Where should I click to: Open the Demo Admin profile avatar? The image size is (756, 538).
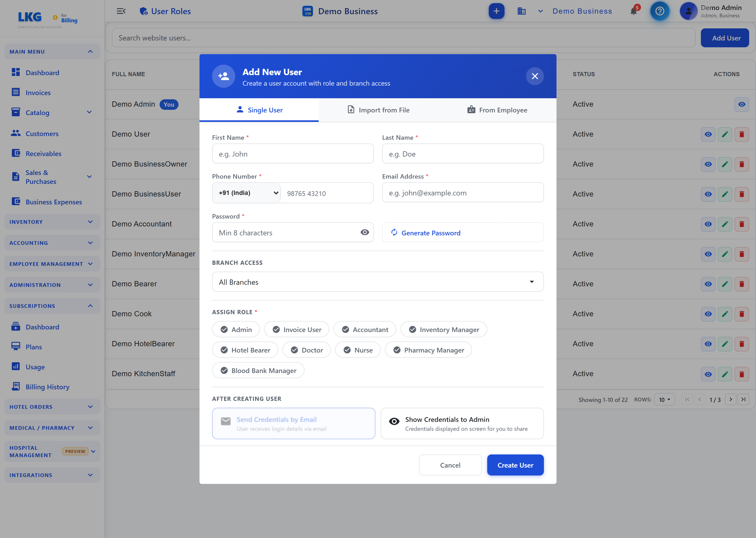[689, 11]
